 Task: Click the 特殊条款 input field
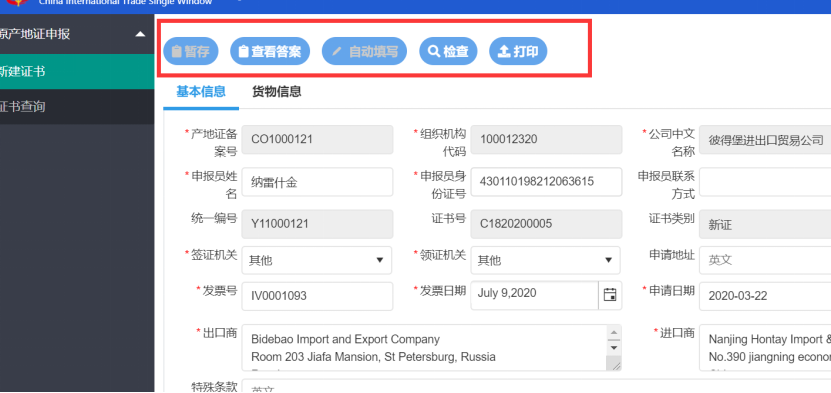[536, 386]
